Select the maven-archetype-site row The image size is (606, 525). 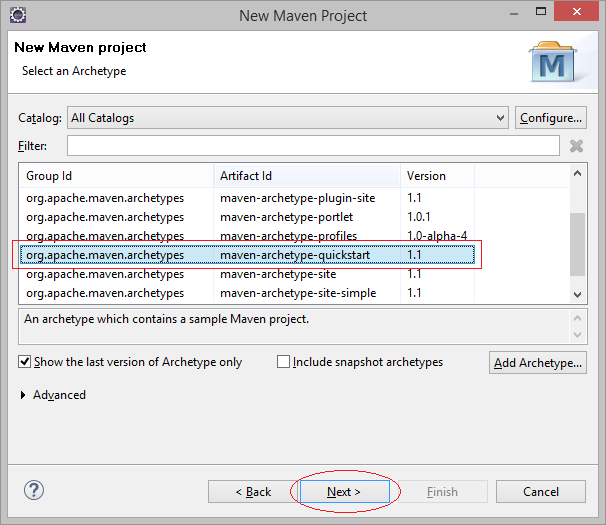click(x=247, y=274)
